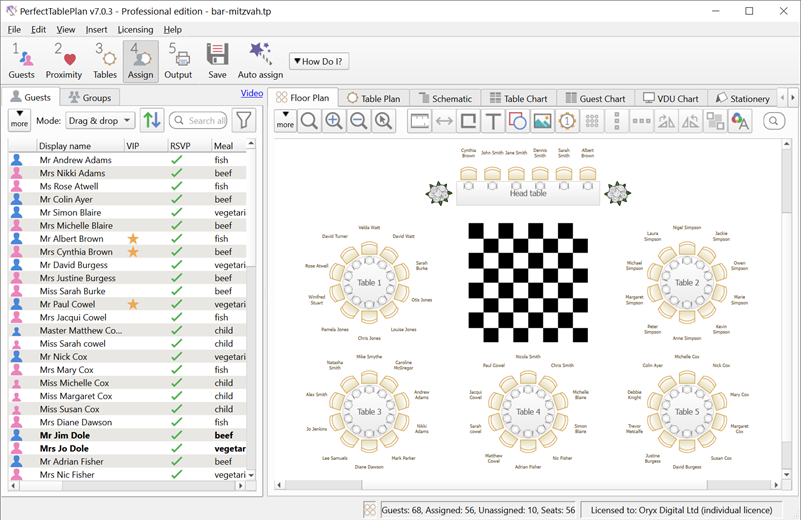Click the rotate right icon
The image size is (801, 520).
coord(691,121)
